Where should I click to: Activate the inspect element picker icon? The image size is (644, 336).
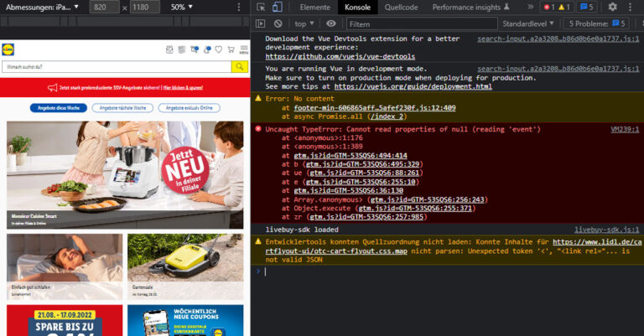point(261,7)
